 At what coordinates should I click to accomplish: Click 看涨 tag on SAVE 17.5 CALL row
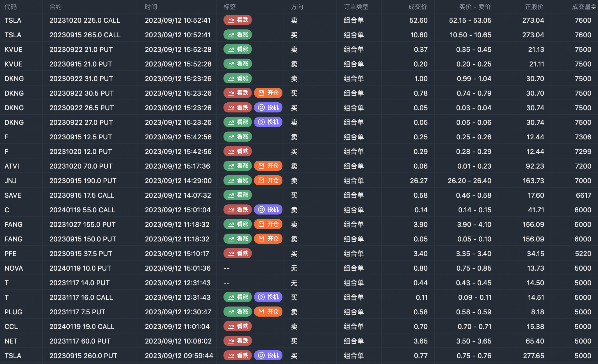point(238,195)
